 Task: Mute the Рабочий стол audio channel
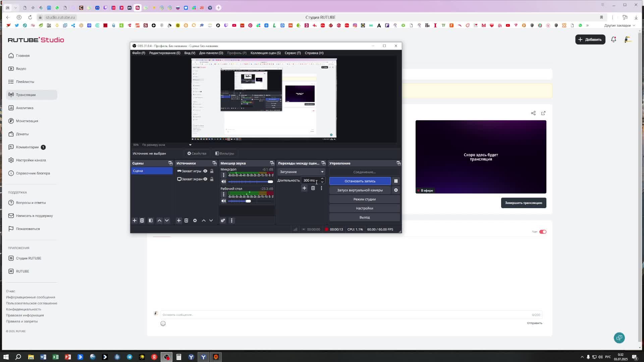223,201
